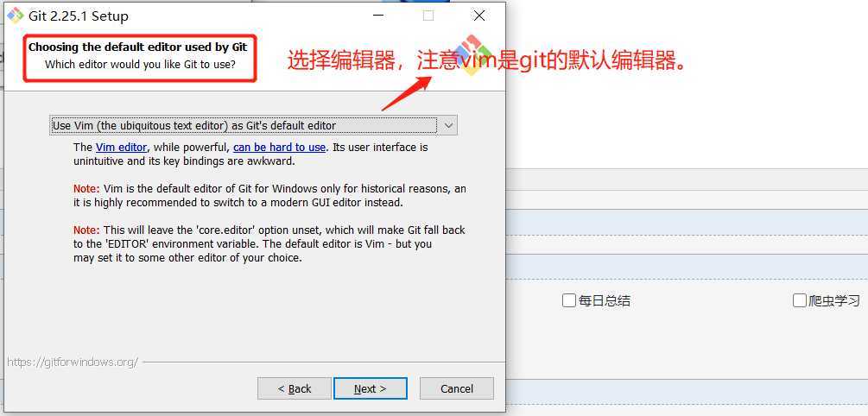This screenshot has width=868, height=416.
Task: Click the greyed maximize box in the title bar
Action: pyautogui.click(x=428, y=16)
